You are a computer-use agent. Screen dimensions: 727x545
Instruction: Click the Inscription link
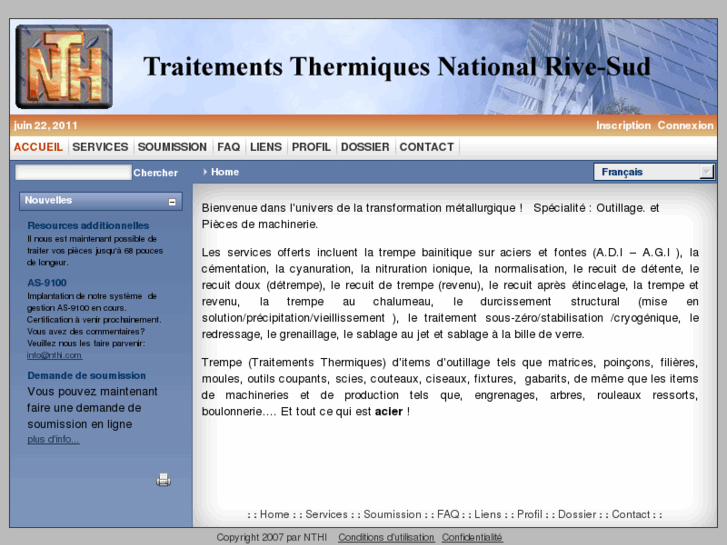[623, 125]
